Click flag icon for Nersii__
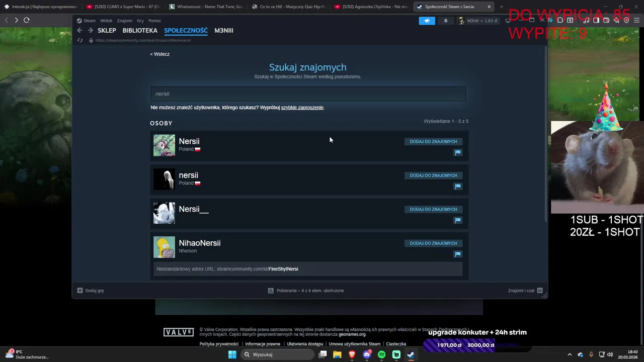 click(x=458, y=220)
